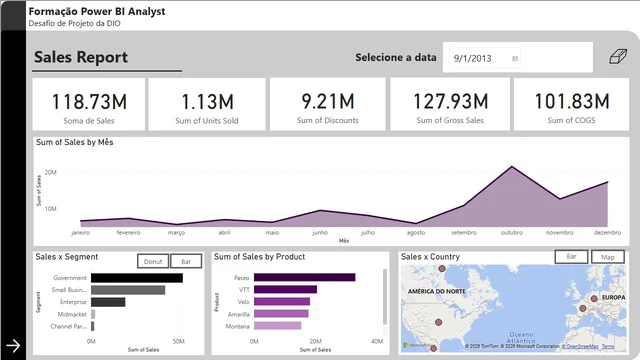Click the 'Desafio de Projeto da DIO' subtitle
This screenshot has height=360, width=640.
click(x=74, y=23)
